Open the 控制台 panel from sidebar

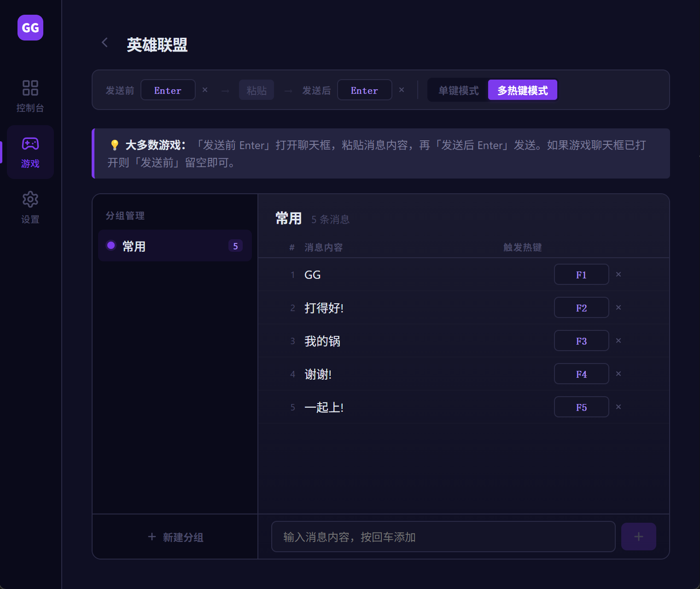pyautogui.click(x=30, y=95)
